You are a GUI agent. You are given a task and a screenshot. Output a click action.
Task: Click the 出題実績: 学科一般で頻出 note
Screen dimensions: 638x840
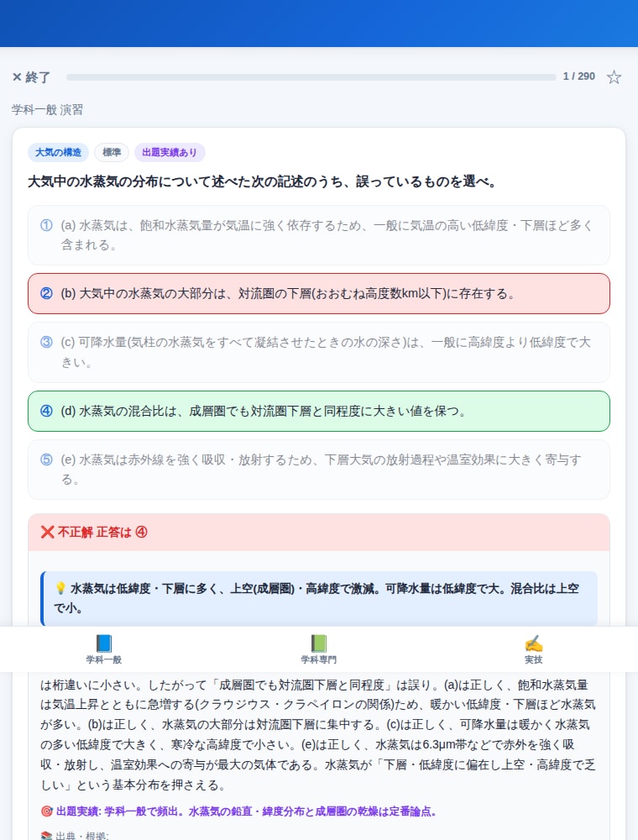[238, 811]
